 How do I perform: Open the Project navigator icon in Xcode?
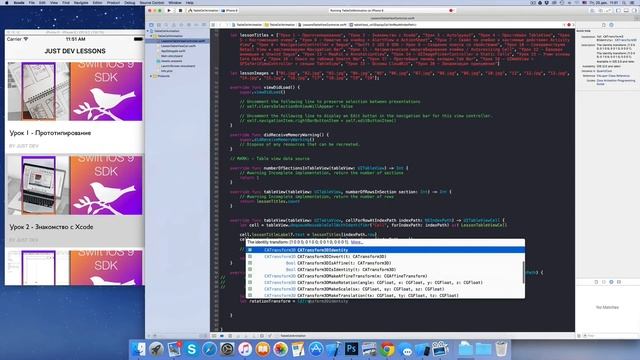click(151, 25)
